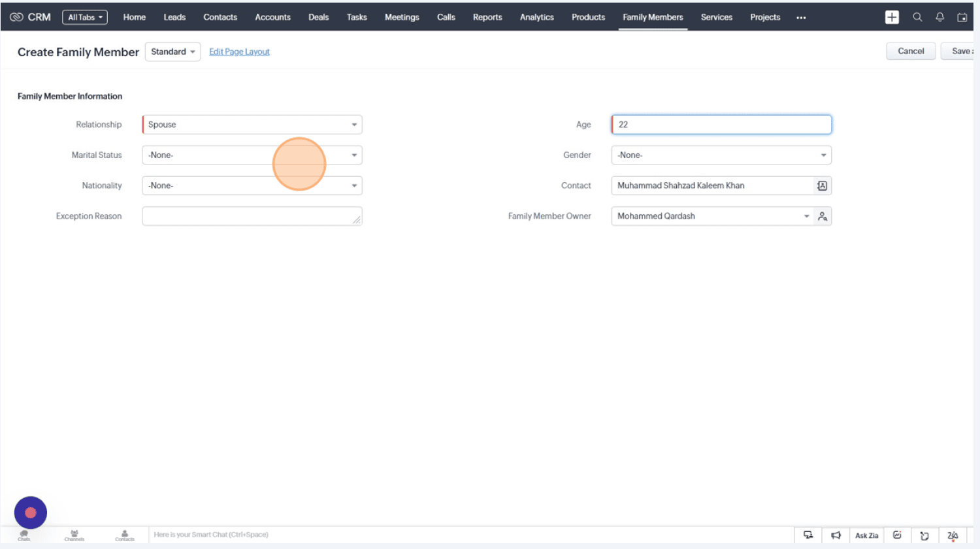Viewport: 980px width, 549px height.
Task: Open Channels in the bottom bar
Action: pos(74,535)
